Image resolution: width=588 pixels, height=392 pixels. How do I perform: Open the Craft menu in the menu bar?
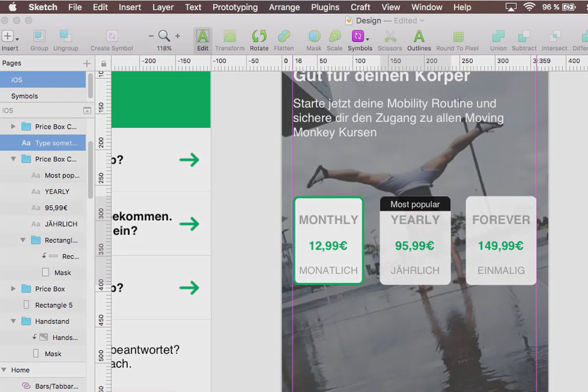point(360,7)
